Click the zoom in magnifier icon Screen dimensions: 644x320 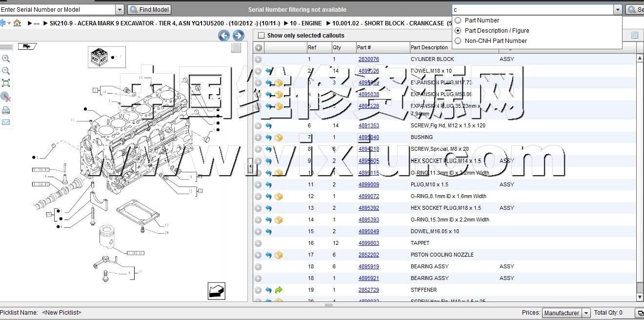(x=6, y=59)
